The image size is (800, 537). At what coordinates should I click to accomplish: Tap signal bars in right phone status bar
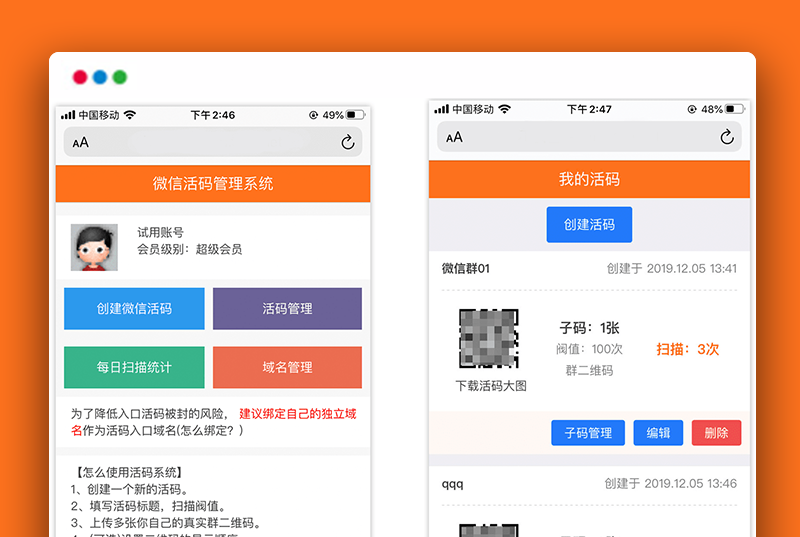click(x=441, y=109)
